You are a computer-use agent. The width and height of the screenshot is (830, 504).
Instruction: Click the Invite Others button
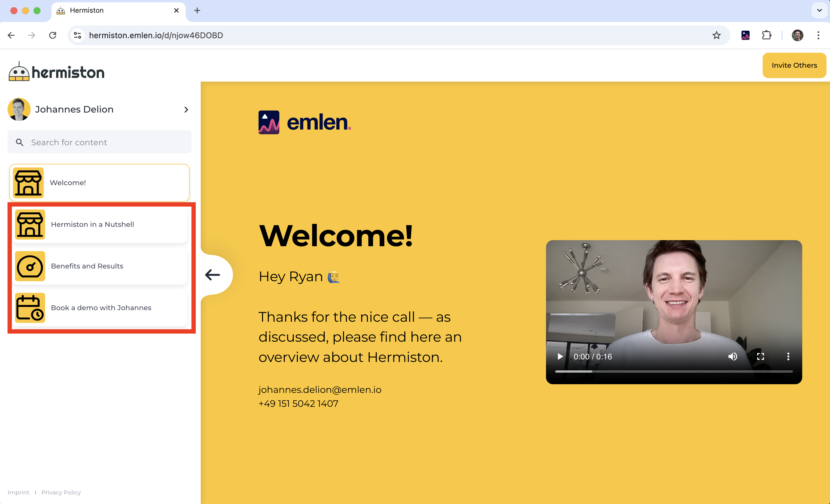tap(794, 65)
